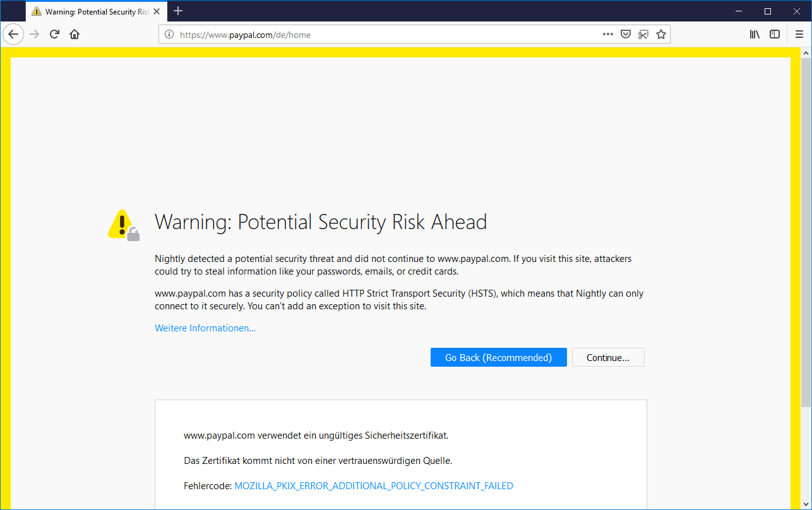Click the Back navigation arrow
The image size is (812, 510).
13,34
